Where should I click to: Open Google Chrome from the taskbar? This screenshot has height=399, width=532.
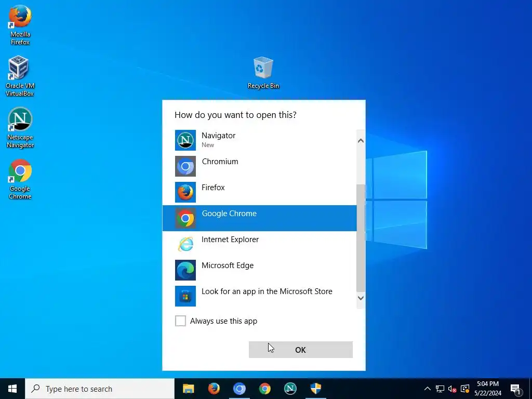264,389
